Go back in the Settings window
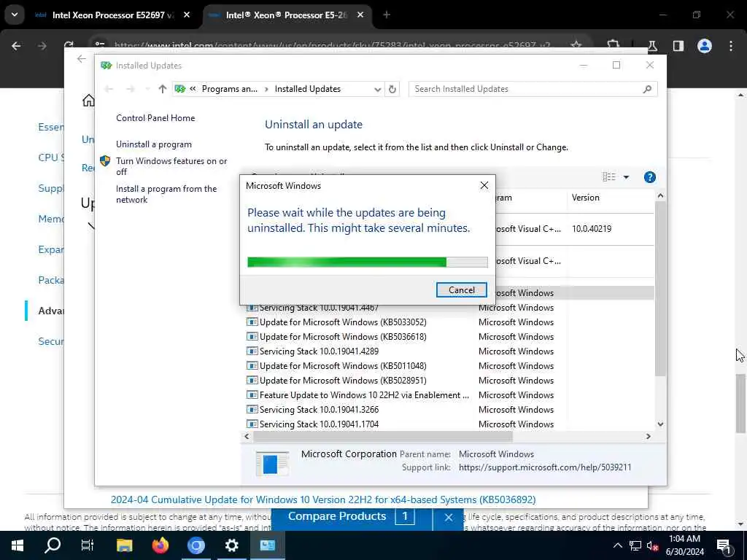Image resolution: width=747 pixels, height=560 pixels. (x=82, y=58)
